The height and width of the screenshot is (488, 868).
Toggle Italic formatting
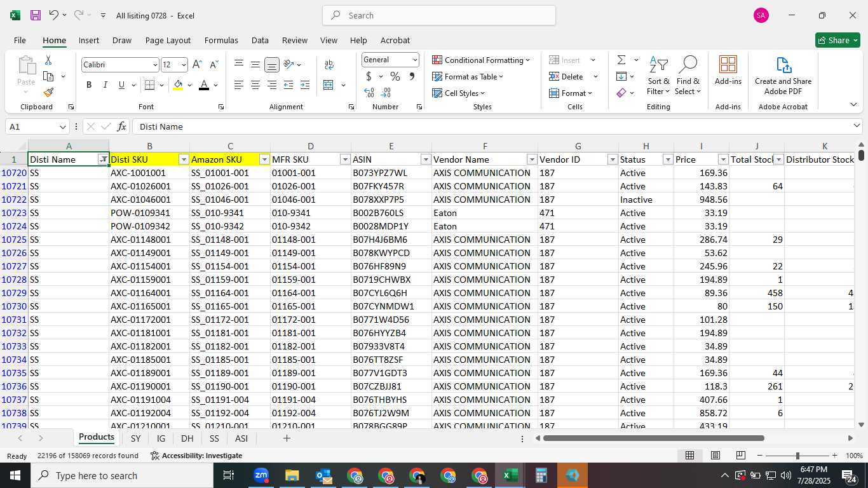coord(105,85)
